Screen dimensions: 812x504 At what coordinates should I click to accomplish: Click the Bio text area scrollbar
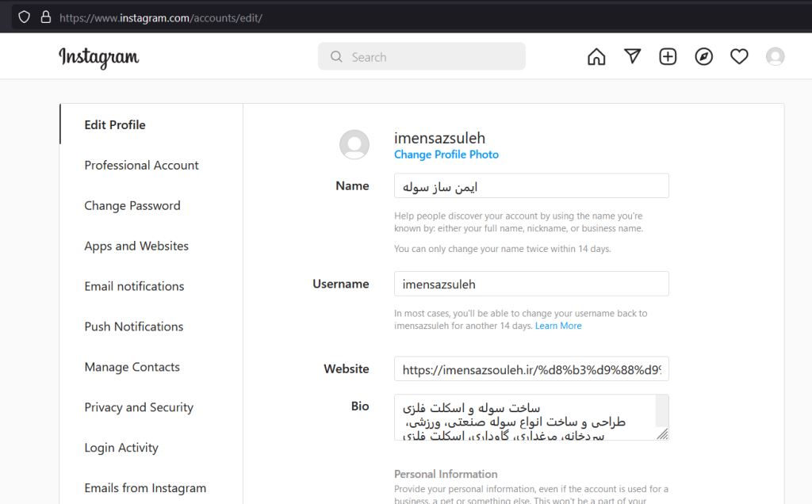pyautogui.click(x=662, y=411)
